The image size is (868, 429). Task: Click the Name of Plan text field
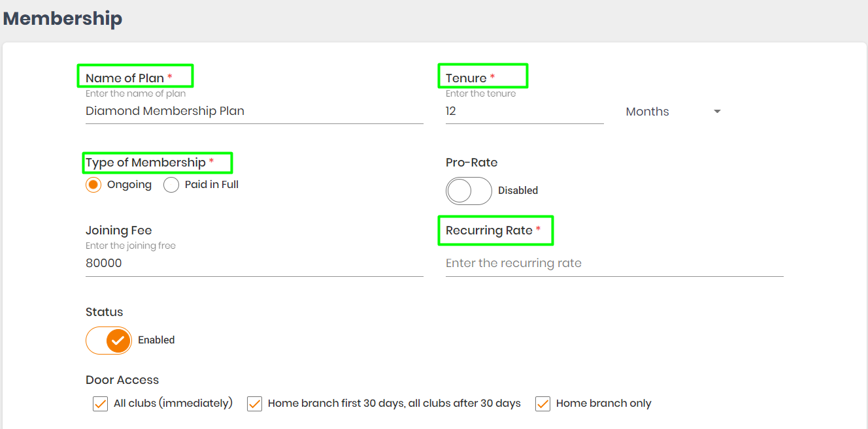[254, 112]
